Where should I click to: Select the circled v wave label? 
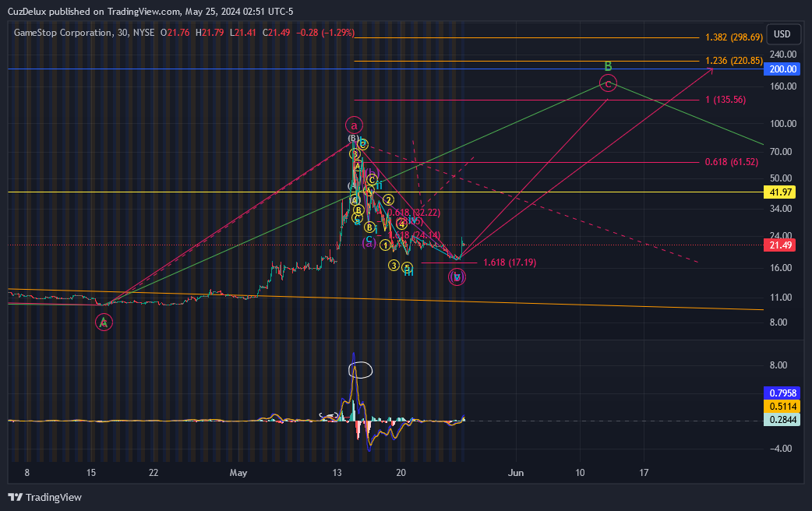pyautogui.click(x=457, y=277)
